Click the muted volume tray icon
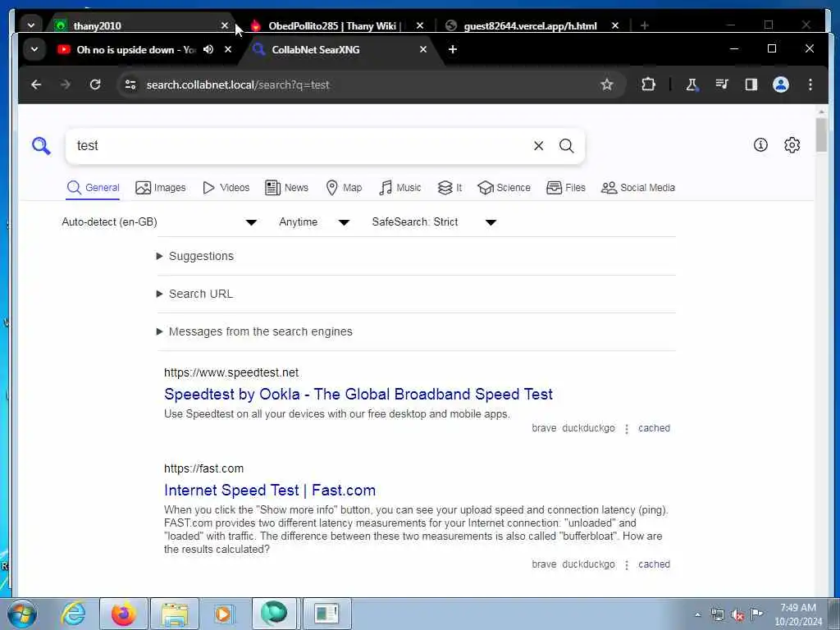This screenshot has height=630, width=840. coord(737,614)
